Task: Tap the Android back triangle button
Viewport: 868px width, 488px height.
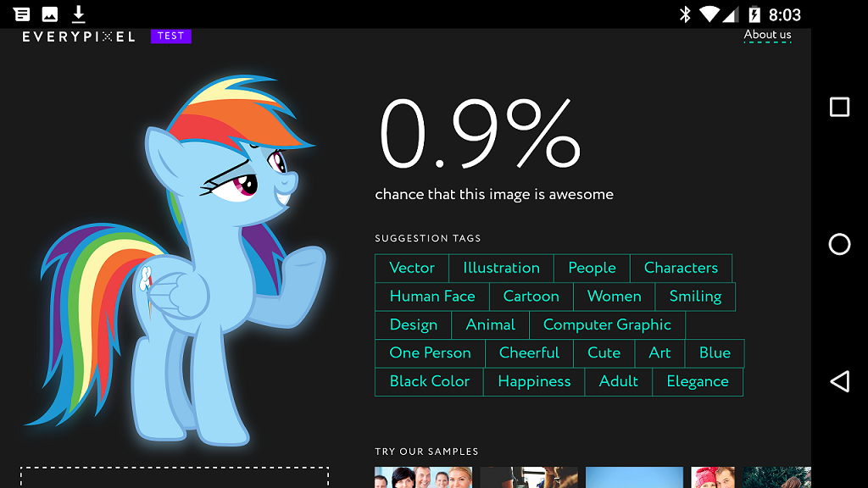Action: pyautogui.click(x=839, y=381)
